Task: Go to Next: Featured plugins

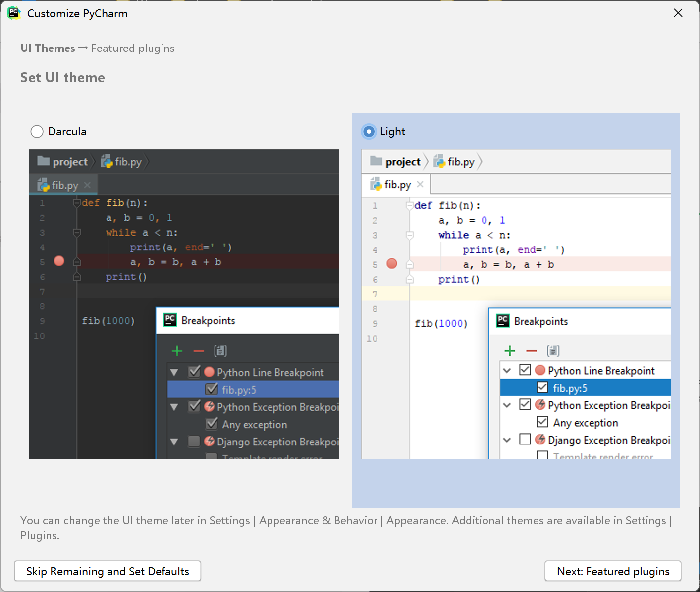Action: 613,571
